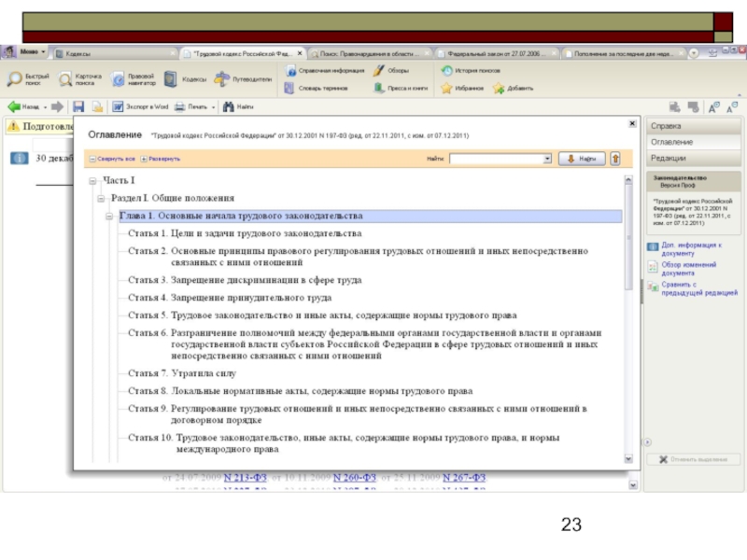Go back with green Назад arrow
747x560 pixels.
click(24, 106)
